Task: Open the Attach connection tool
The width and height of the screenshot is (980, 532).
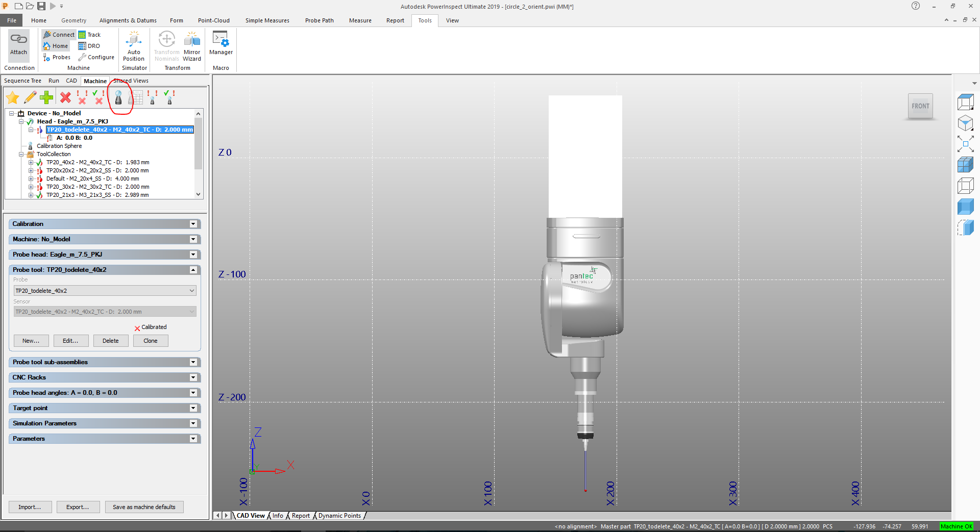Action: pos(18,46)
